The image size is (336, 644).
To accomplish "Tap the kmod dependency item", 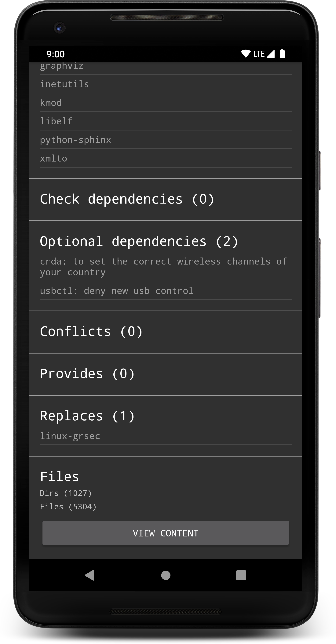I will coord(51,103).
